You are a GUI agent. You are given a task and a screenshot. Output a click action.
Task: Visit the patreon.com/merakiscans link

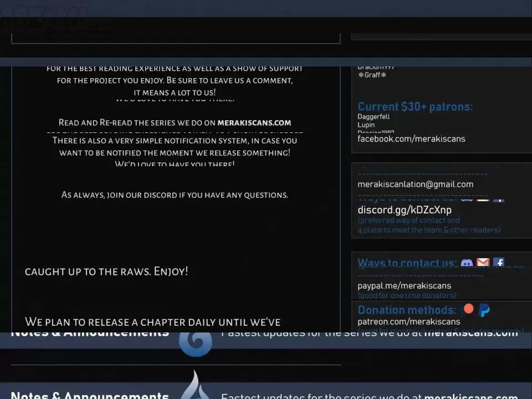(x=408, y=321)
